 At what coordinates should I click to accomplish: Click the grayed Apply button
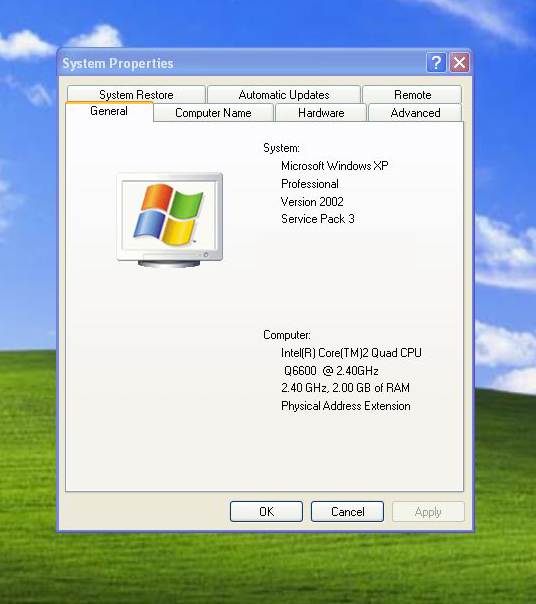pos(428,512)
